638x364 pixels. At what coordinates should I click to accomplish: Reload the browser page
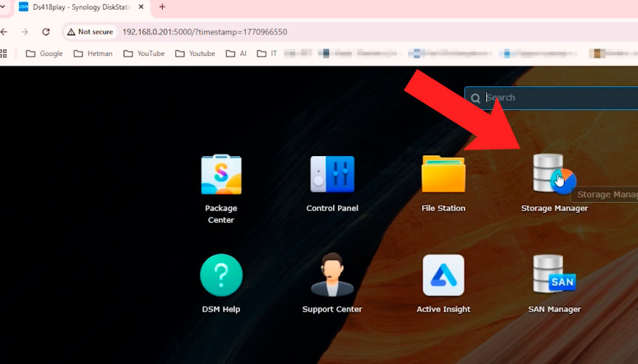click(x=46, y=32)
